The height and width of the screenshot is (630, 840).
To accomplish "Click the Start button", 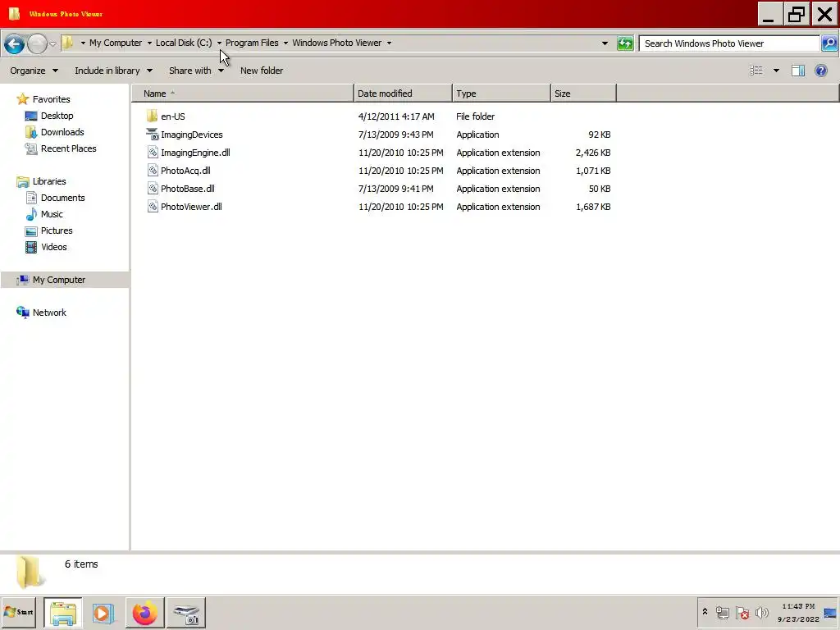I will [x=18, y=612].
